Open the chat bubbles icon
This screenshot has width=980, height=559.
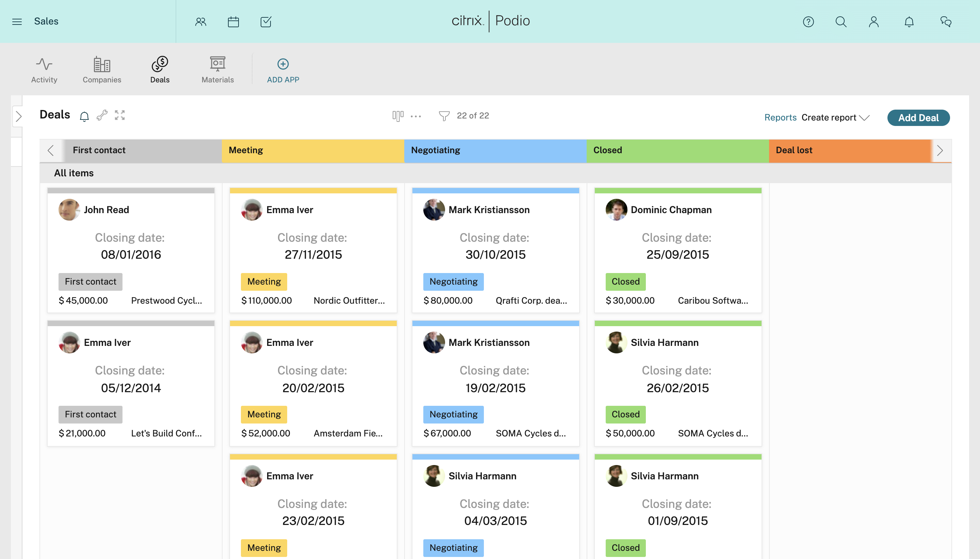click(946, 21)
